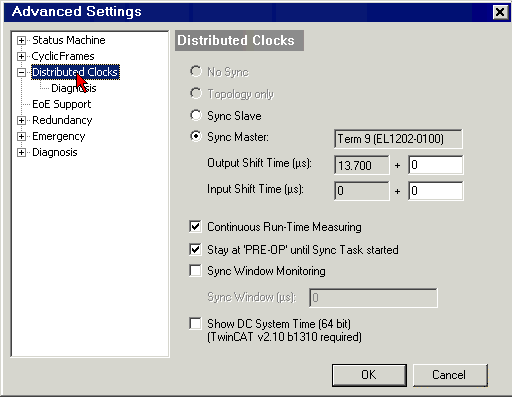Confirm settings with the OK button
Screen dimensions: 512x397
369,375
